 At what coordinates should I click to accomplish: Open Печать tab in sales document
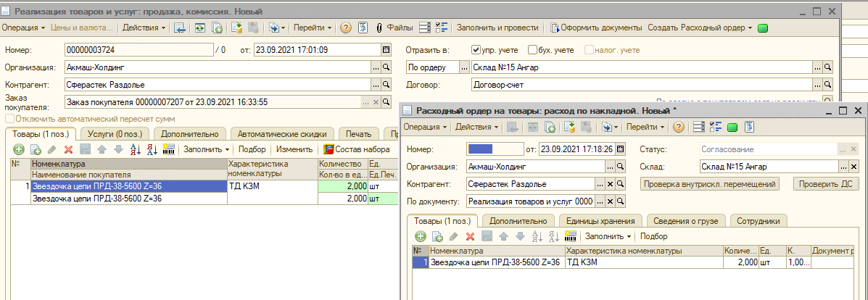point(359,133)
